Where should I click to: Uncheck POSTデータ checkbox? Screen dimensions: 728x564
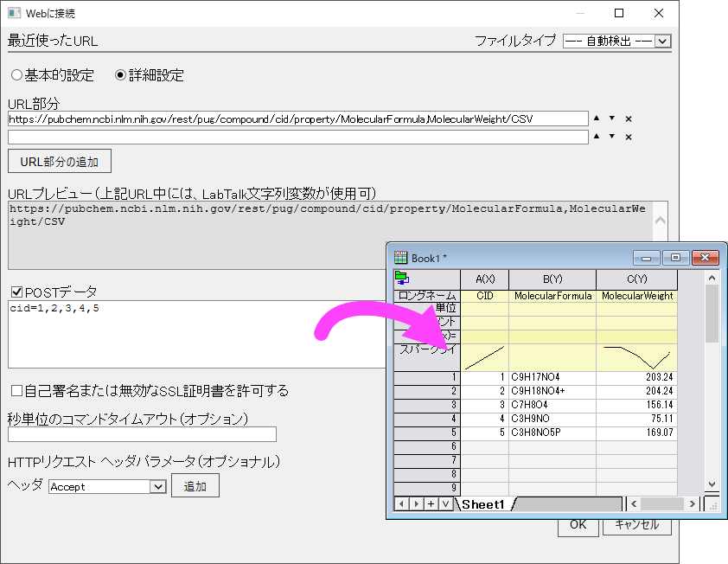pyautogui.click(x=16, y=292)
